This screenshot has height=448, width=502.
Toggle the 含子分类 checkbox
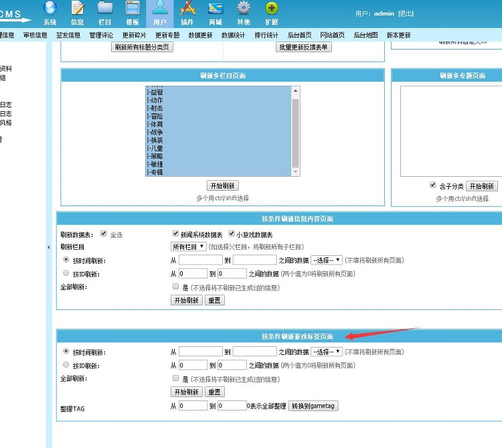pos(433,185)
